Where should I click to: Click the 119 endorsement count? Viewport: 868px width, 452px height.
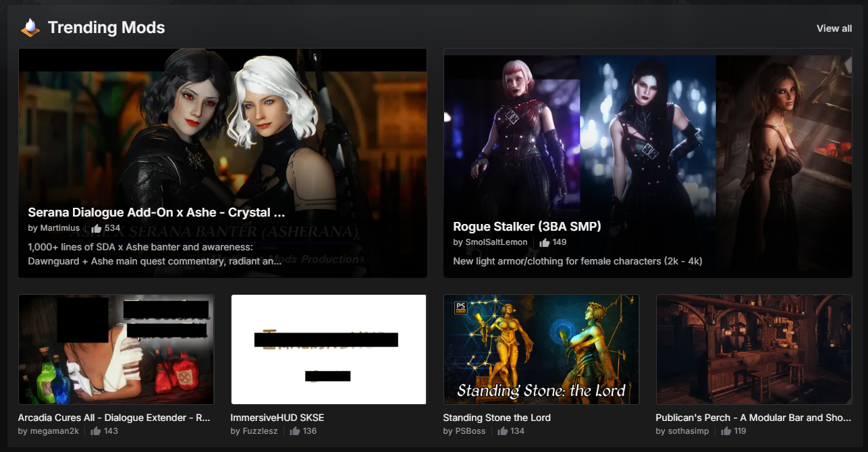740,431
